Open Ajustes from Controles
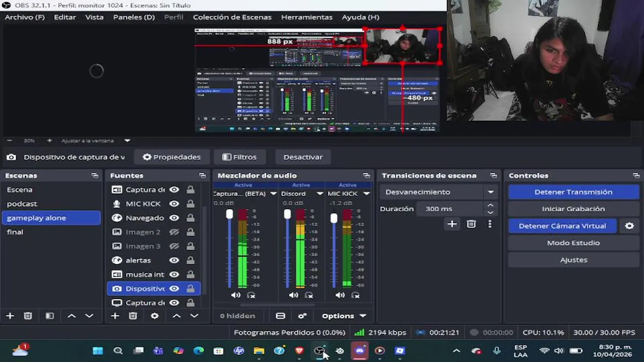 point(574,260)
